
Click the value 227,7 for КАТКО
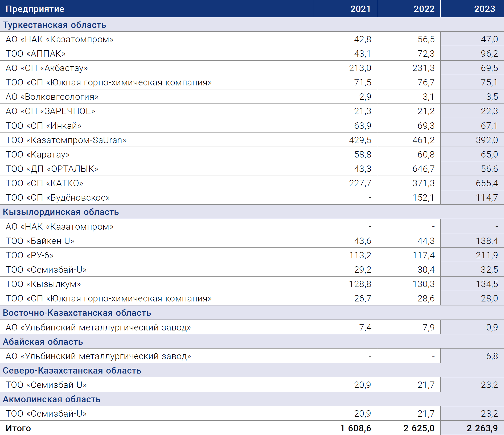360,183
